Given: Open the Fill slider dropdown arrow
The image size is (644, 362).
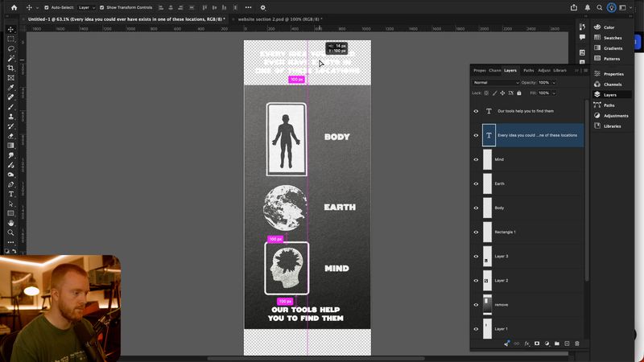Looking at the screenshot, I should pos(554,93).
